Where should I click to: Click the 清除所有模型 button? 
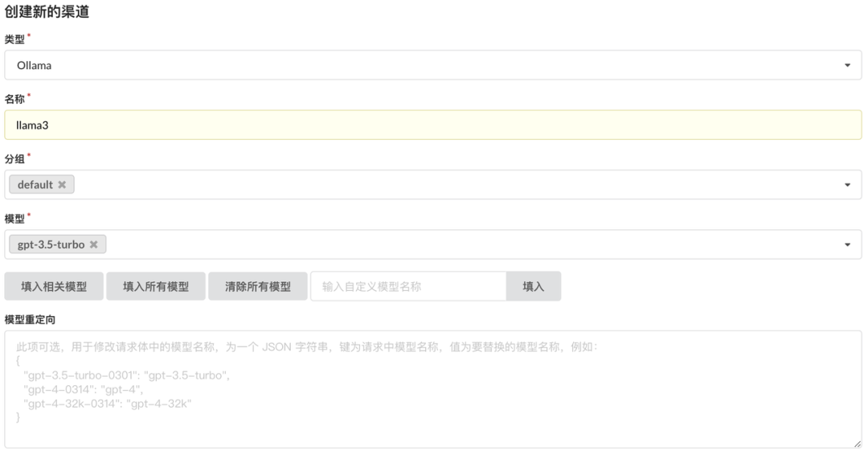[257, 286]
